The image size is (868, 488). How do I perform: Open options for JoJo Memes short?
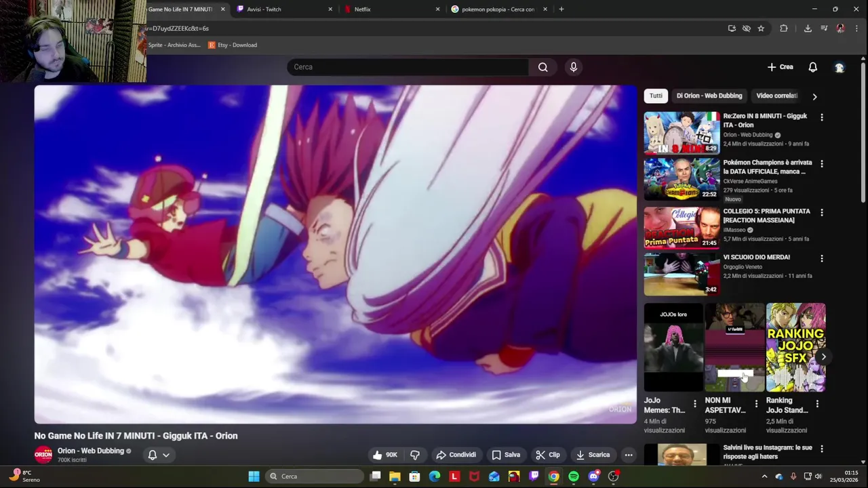point(694,404)
